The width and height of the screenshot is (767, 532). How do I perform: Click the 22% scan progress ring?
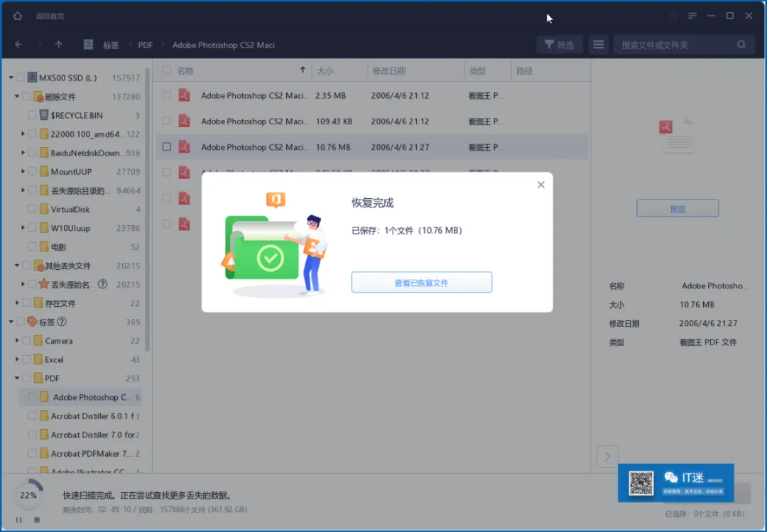pos(28,495)
